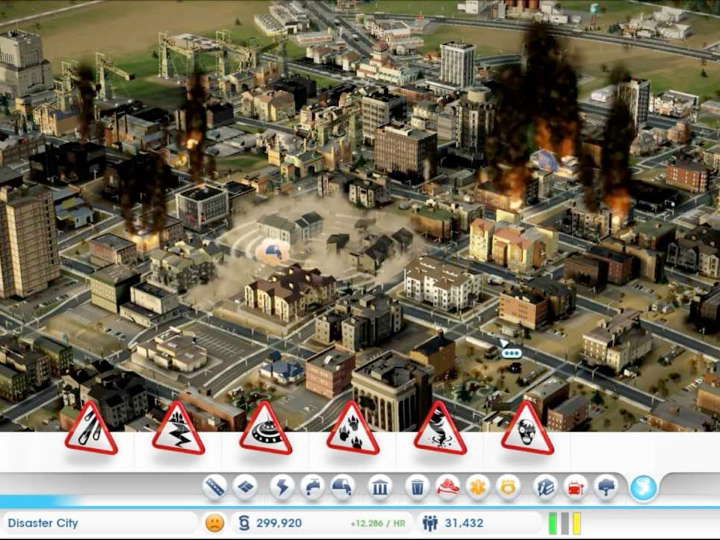
Task: Click the gray commercial demand bar
Action: (565, 523)
